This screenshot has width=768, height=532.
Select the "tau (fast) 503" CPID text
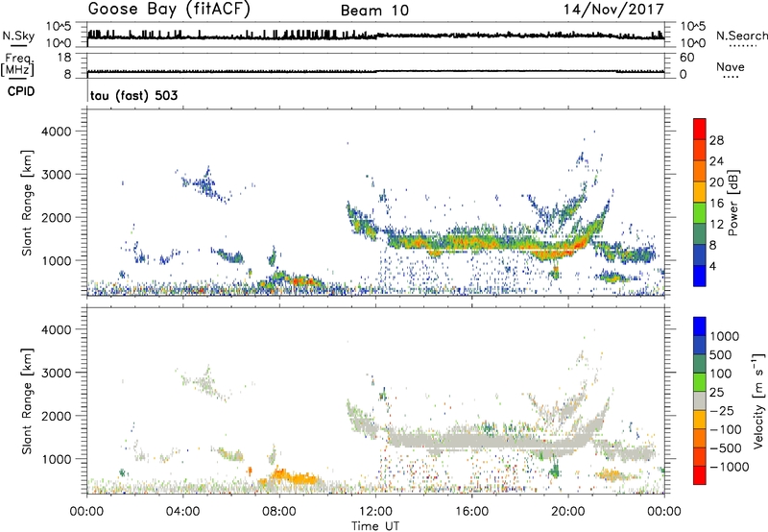tap(134, 95)
